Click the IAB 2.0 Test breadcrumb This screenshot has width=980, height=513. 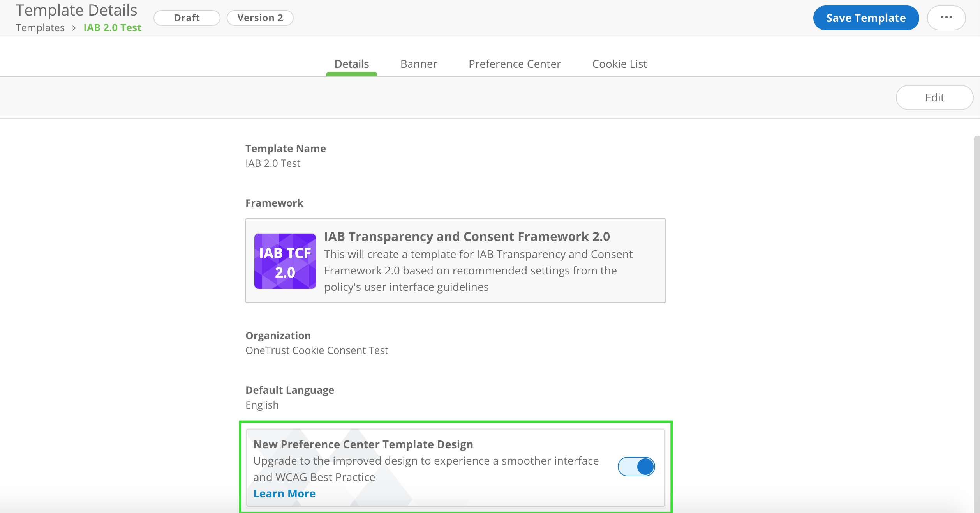(112, 28)
